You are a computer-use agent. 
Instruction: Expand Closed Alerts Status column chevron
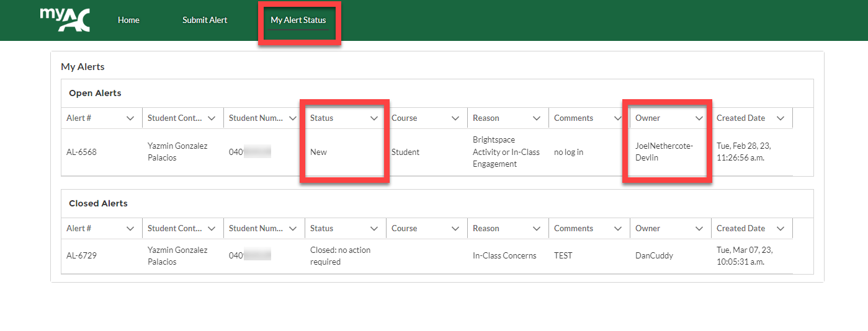(374, 229)
